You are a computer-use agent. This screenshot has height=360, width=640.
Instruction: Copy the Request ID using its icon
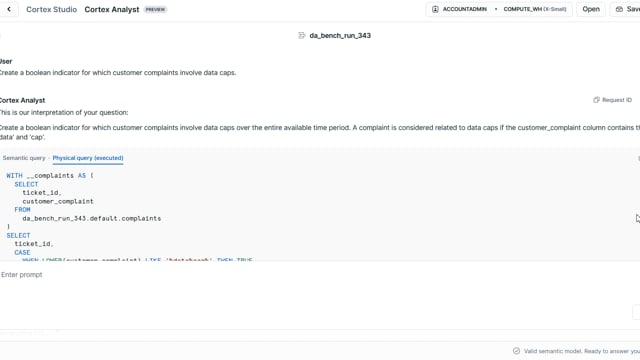tap(596, 100)
